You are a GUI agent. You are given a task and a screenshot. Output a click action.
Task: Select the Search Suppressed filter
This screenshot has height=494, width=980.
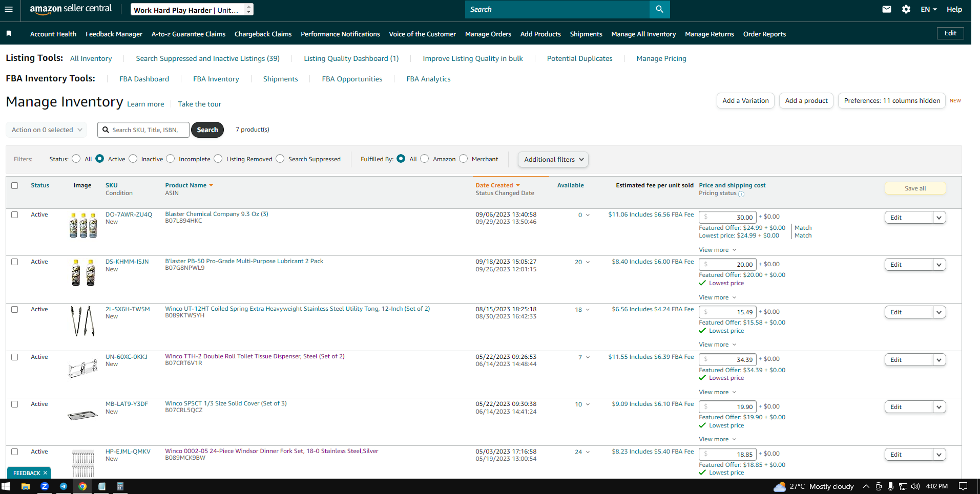click(280, 159)
